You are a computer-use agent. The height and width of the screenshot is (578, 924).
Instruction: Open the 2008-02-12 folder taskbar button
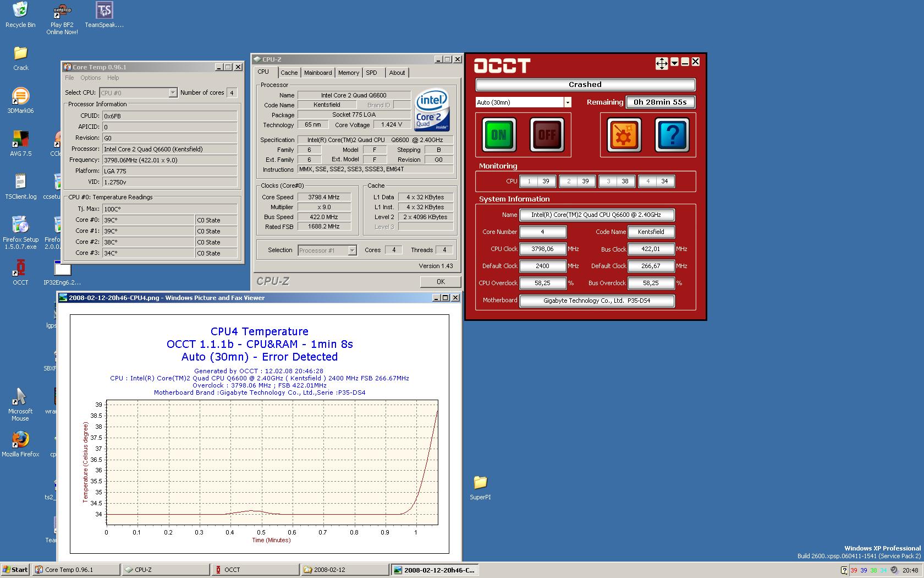click(345, 570)
